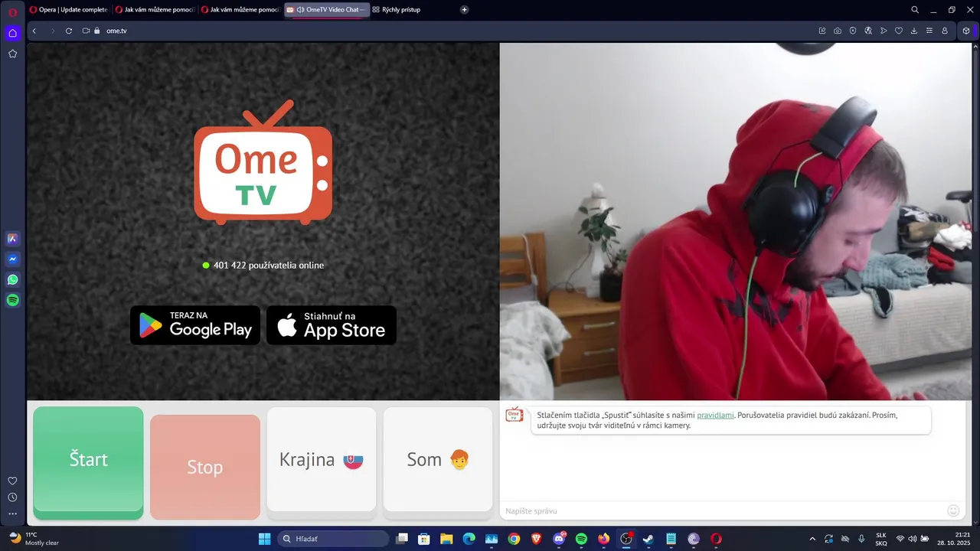This screenshot has width=980, height=551.
Task: Open the history clock icon in sidebar
Action: click(x=12, y=497)
